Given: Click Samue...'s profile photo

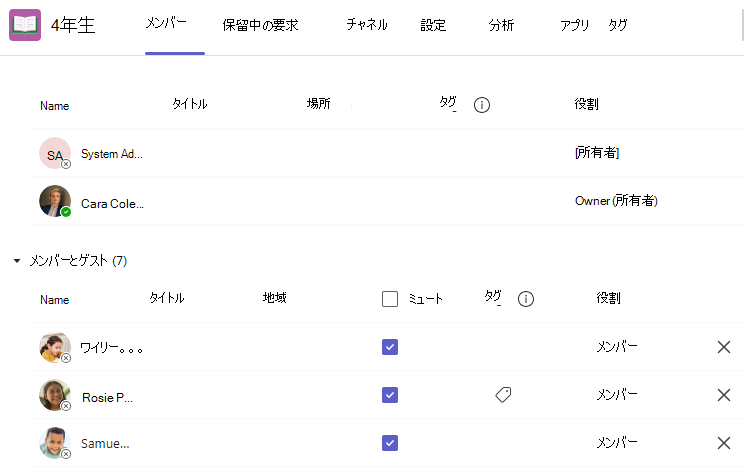Looking at the screenshot, I should tap(55, 443).
